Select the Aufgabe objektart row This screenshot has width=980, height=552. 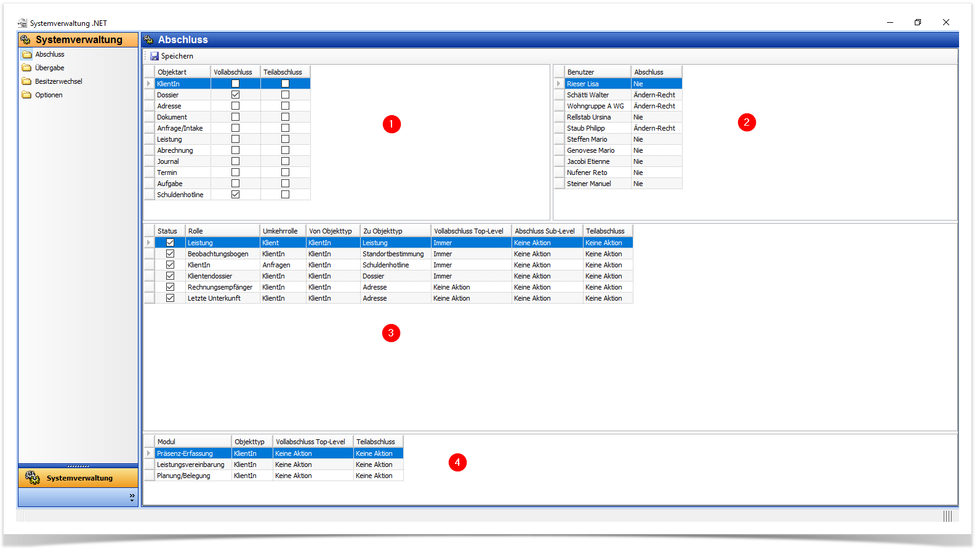(227, 184)
